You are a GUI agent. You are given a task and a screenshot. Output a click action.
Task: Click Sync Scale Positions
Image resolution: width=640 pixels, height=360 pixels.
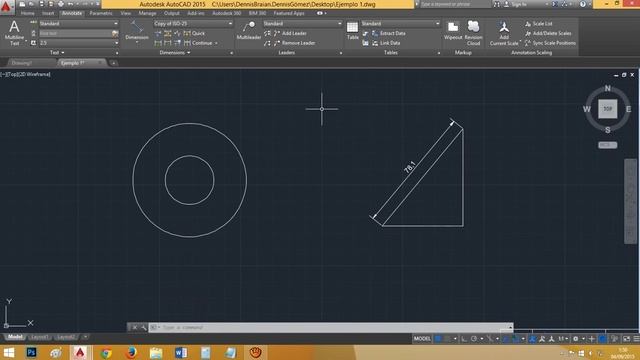point(550,43)
